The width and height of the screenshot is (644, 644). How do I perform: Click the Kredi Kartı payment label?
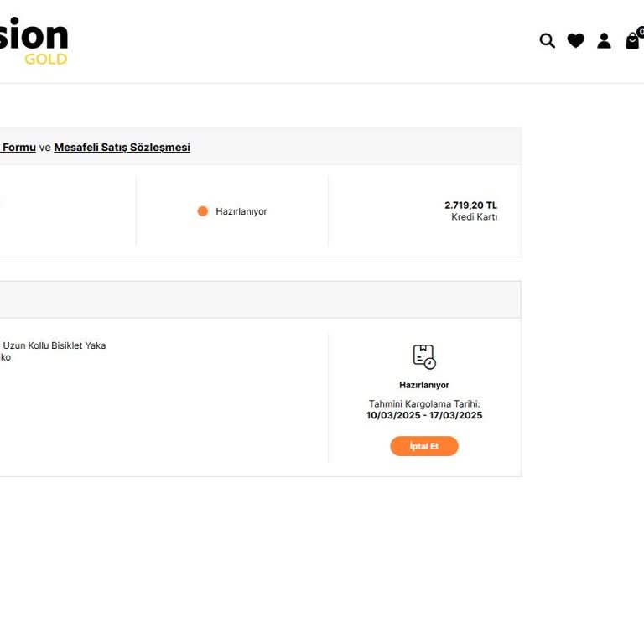pyautogui.click(x=475, y=217)
